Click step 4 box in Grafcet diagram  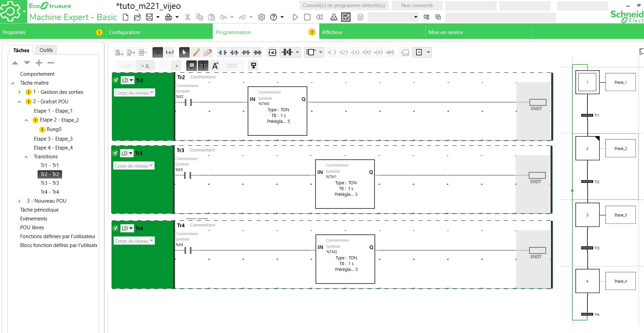587,281
